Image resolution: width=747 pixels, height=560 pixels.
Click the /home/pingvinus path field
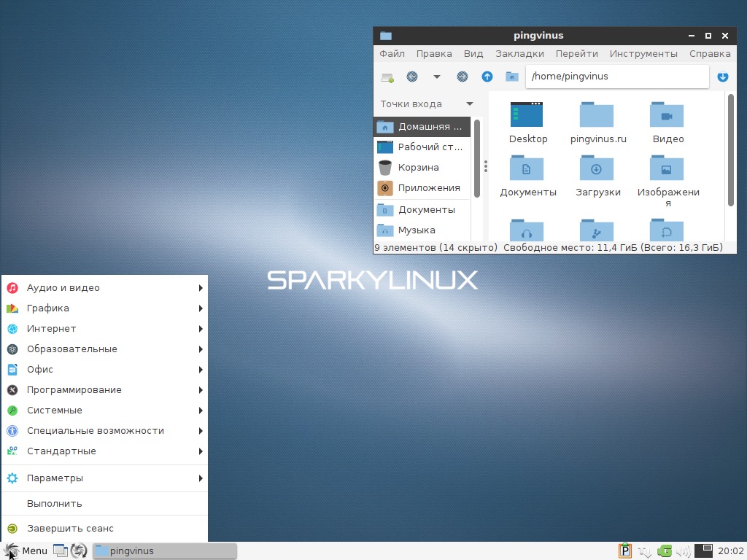pos(616,77)
